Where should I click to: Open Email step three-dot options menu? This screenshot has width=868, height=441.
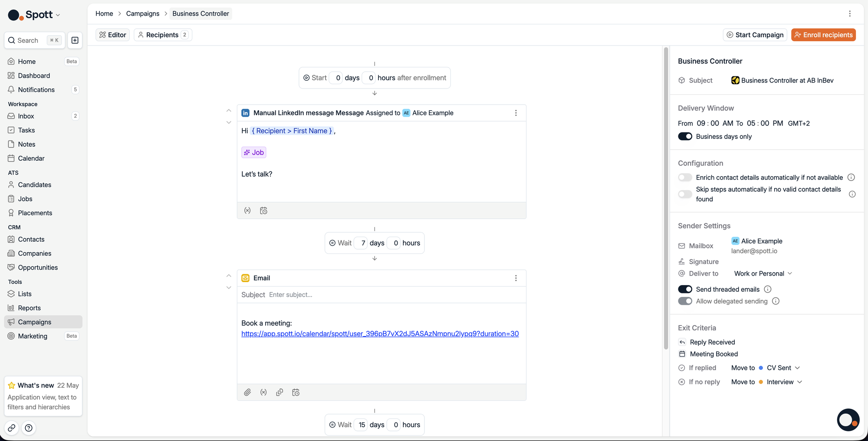516,278
